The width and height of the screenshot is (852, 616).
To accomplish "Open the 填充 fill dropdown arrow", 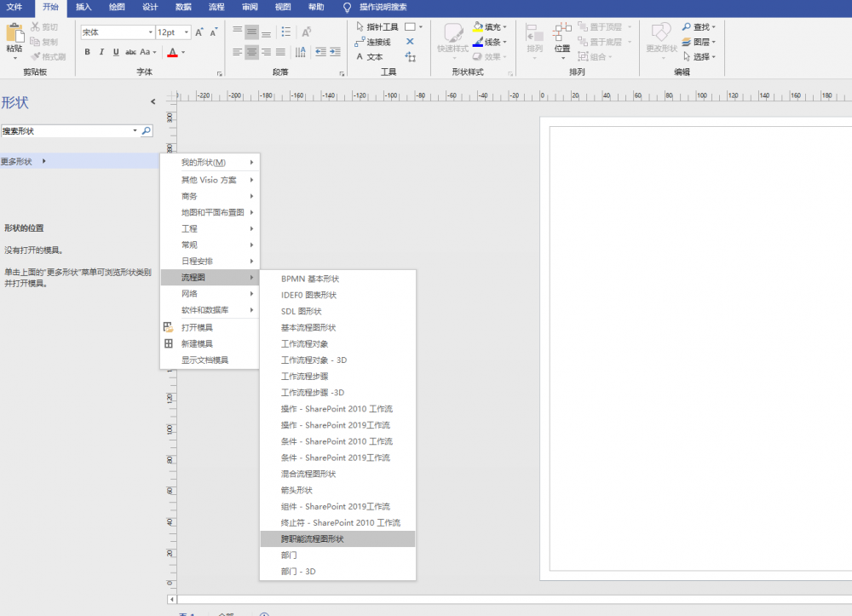I will coord(506,26).
